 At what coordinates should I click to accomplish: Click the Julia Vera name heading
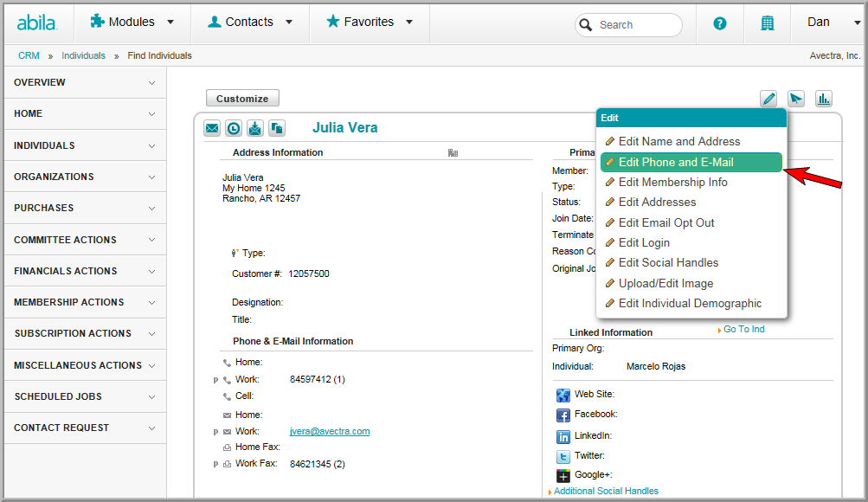click(x=345, y=128)
